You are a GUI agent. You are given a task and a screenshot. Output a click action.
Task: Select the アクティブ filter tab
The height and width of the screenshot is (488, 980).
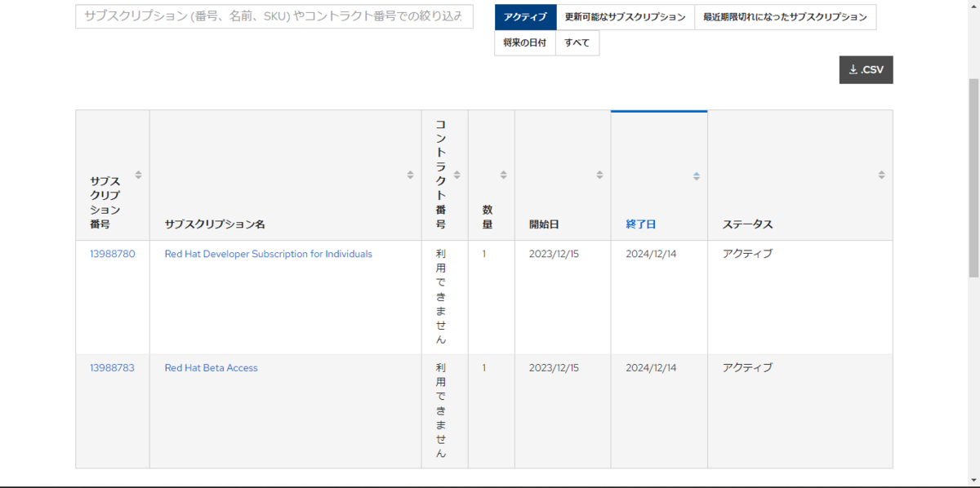525,17
